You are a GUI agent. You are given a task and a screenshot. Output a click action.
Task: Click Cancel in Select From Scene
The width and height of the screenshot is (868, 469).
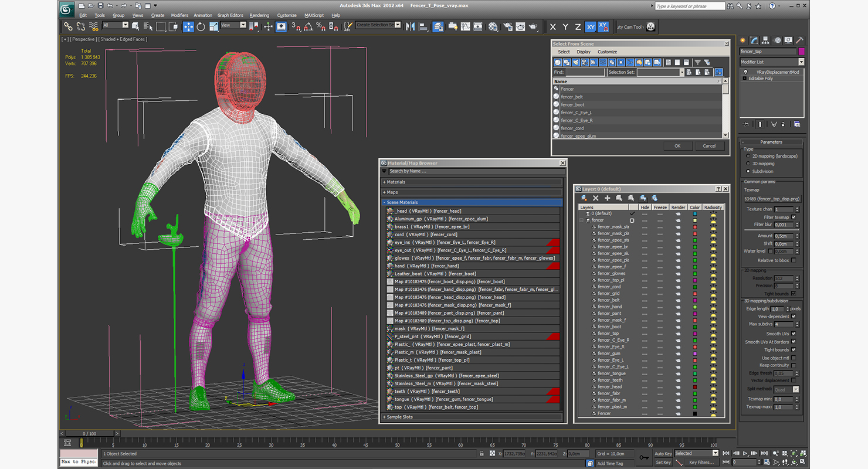pyautogui.click(x=709, y=146)
